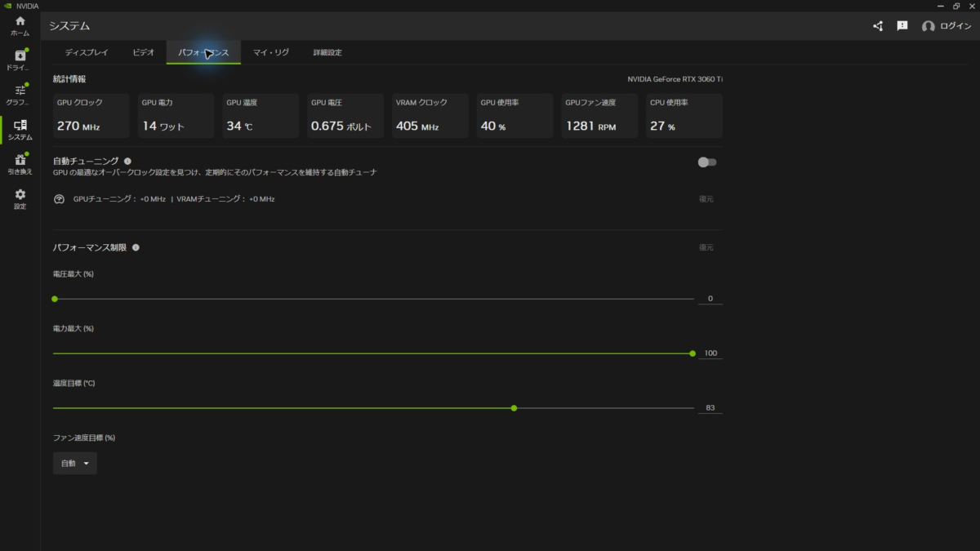Switch to the 詳細設定 tab
Viewport: 980px width, 551px height.
coord(327,52)
